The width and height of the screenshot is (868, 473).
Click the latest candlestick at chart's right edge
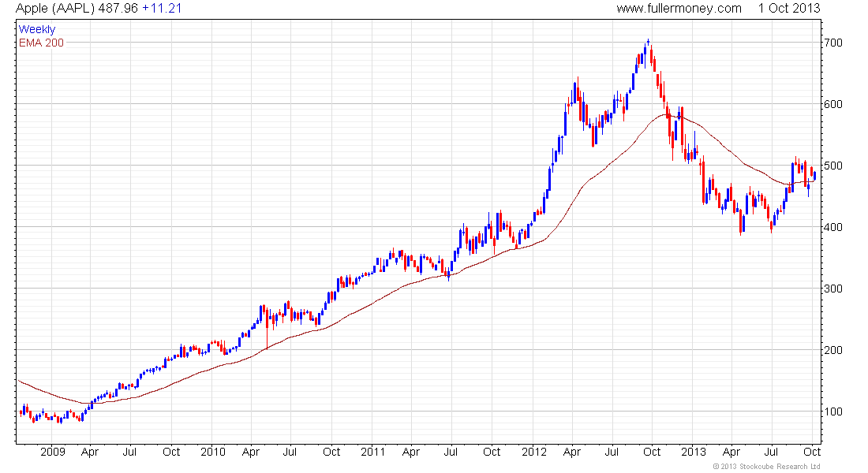click(814, 175)
